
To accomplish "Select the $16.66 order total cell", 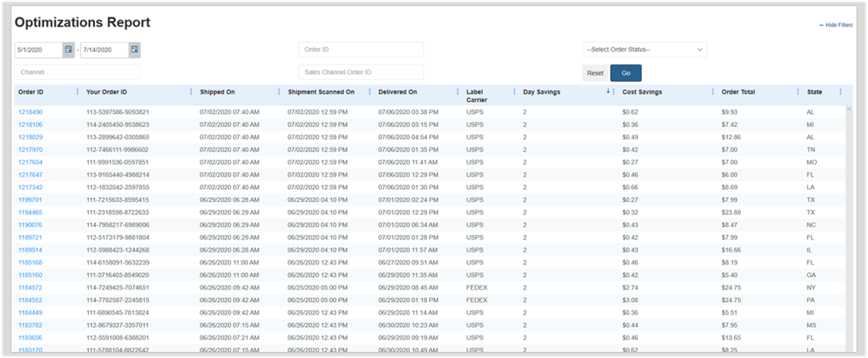I will 731,250.
